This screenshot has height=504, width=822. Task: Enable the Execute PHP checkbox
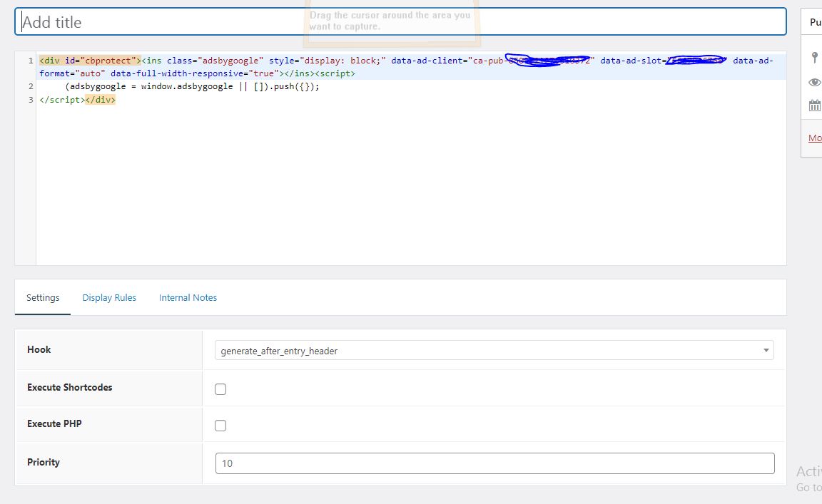(220, 426)
